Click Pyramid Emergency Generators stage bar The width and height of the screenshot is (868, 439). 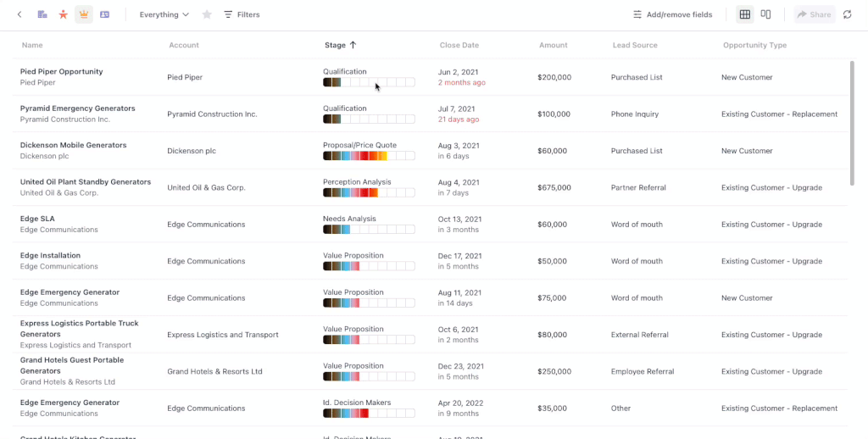[x=369, y=119]
